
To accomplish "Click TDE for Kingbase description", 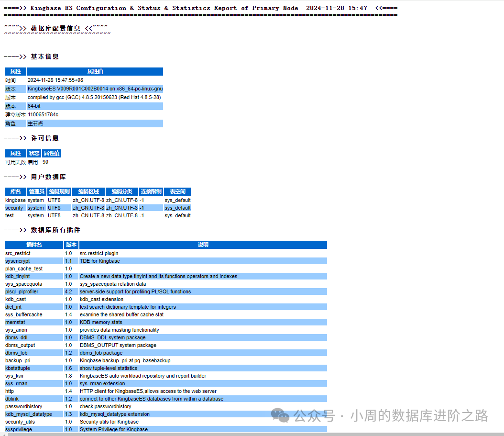I will pos(99,261).
